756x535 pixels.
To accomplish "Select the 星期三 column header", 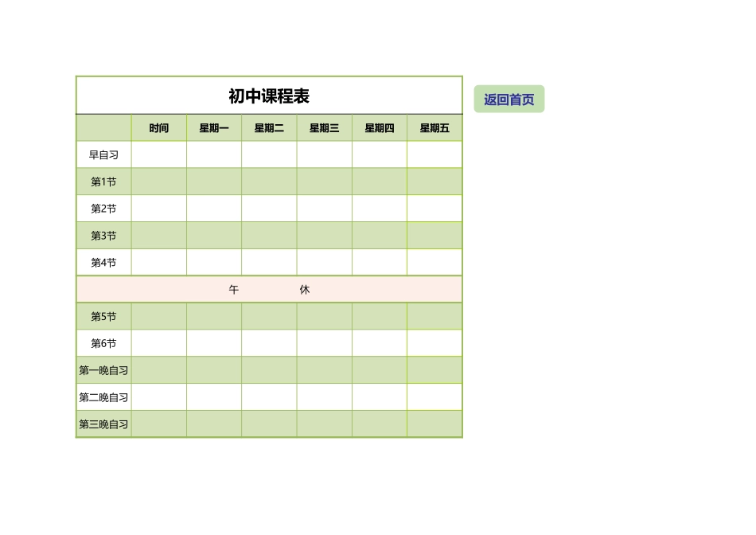I will [x=323, y=127].
